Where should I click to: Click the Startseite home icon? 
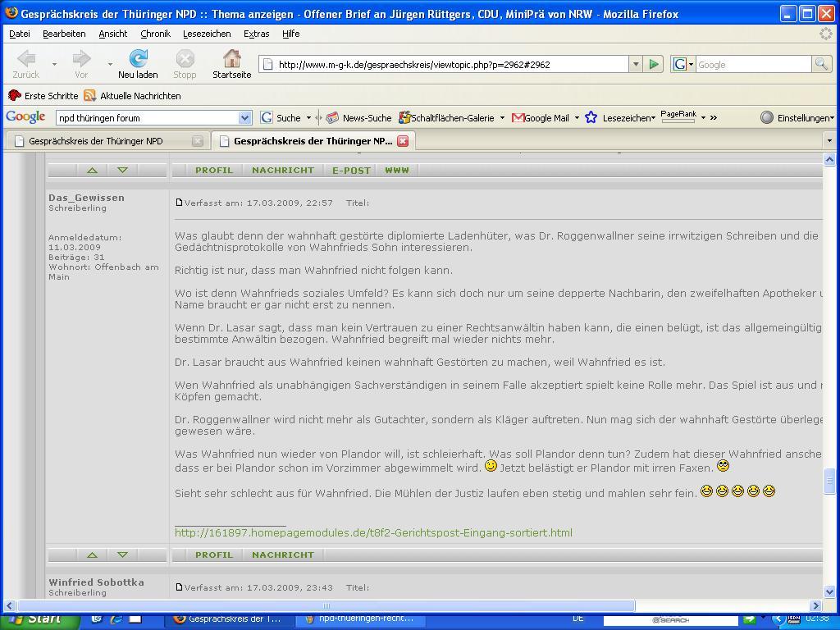click(232, 58)
